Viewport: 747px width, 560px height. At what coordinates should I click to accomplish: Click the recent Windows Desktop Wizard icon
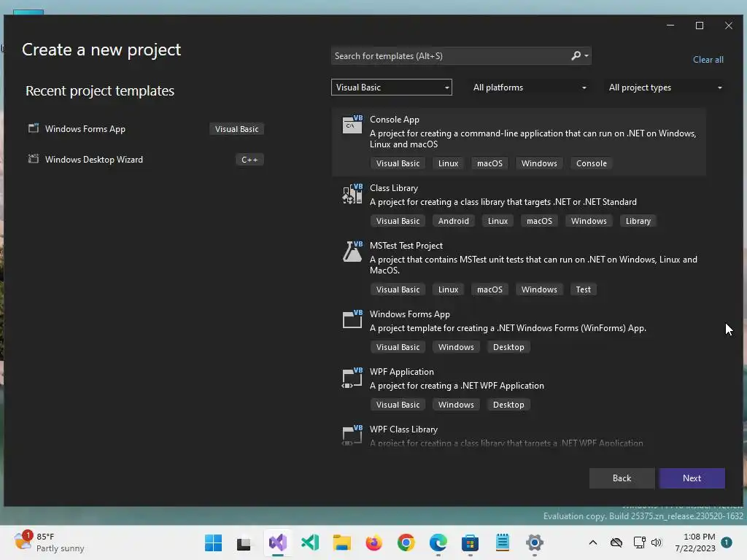coord(34,159)
